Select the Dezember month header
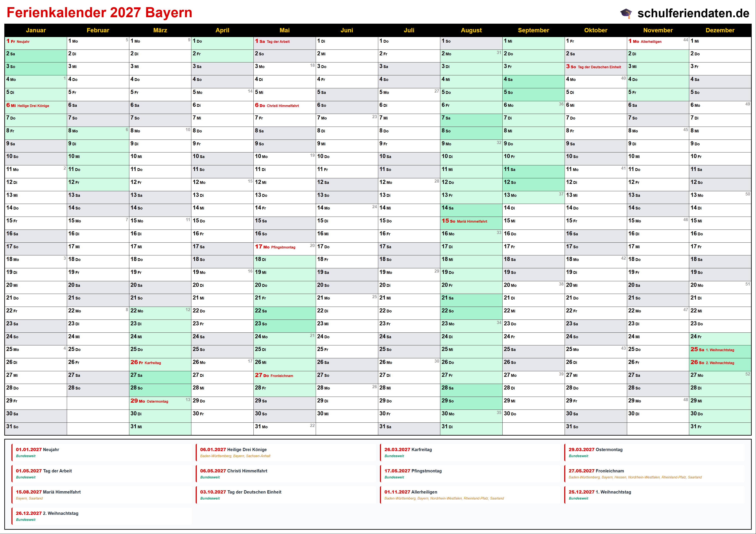The width and height of the screenshot is (756, 534). click(x=720, y=30)
